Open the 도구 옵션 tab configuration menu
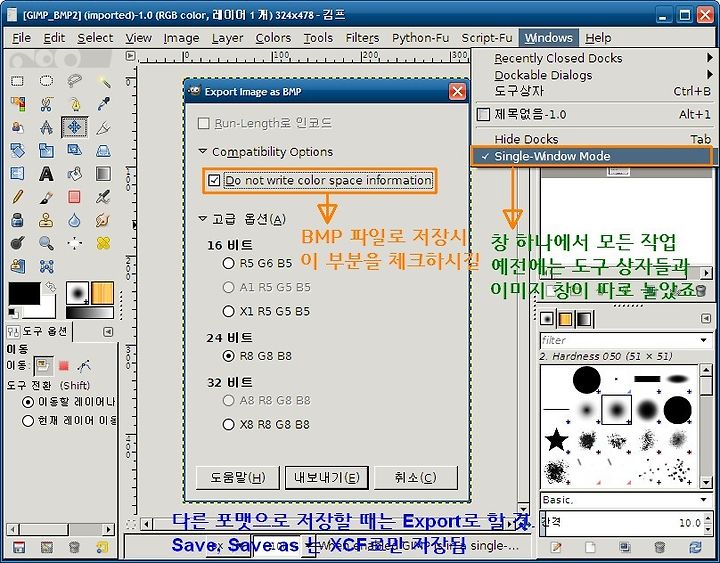 pyautogui.click(x=108, y=332)
